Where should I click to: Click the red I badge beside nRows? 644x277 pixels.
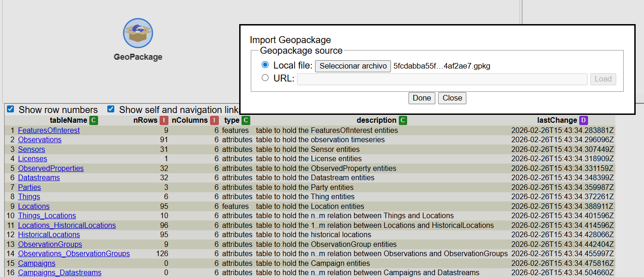[x=164, y=120]
